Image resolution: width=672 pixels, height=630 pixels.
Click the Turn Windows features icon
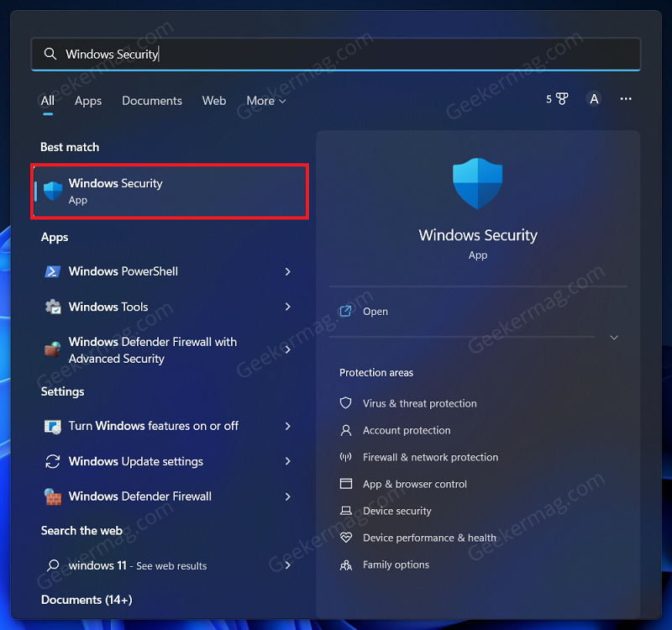pos(53,427)
